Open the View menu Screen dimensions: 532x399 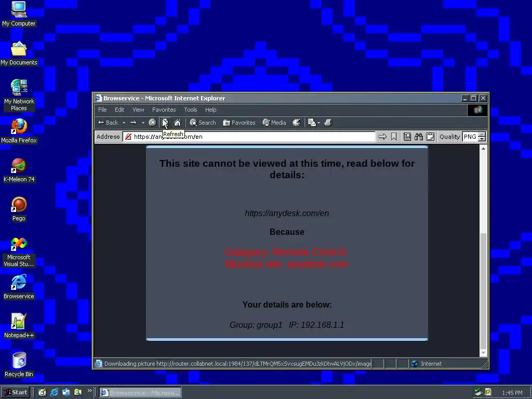[138, 110]
